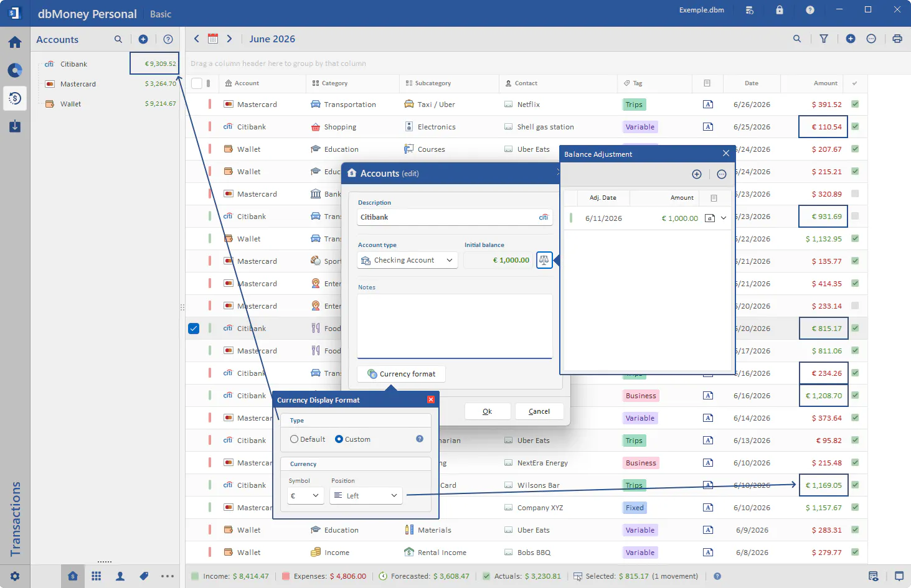Uncheck the selected Citibank Food row checkbox
The height and width of the screenshot is (588, 911).
point(194,329)
